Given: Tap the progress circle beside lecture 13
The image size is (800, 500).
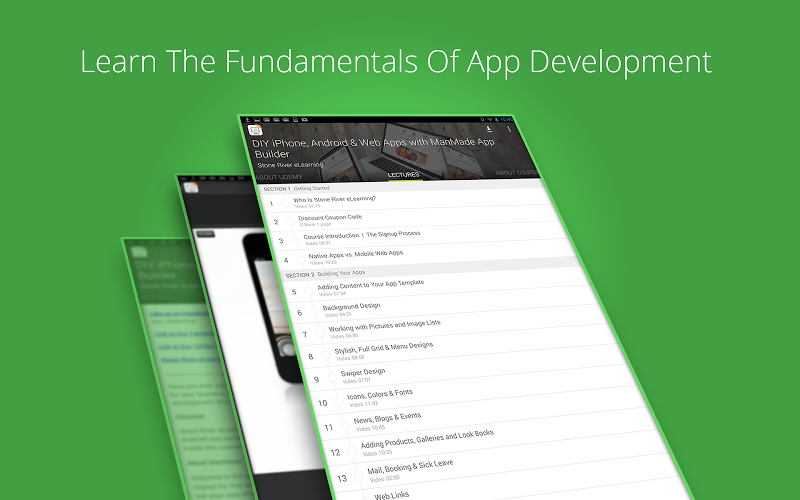Looking at the screenshot, I should [359, 477].
